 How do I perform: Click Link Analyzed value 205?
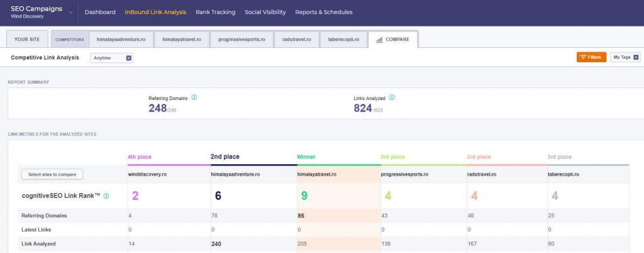coord(303,244)
